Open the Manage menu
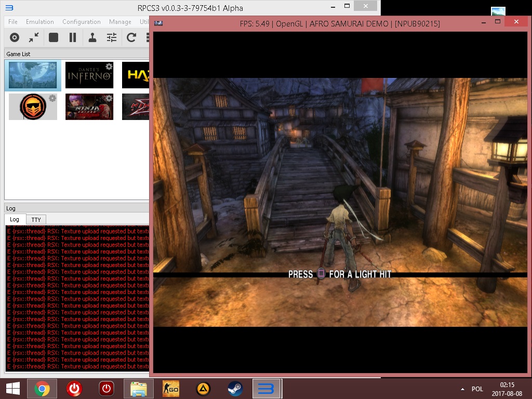 120,22
